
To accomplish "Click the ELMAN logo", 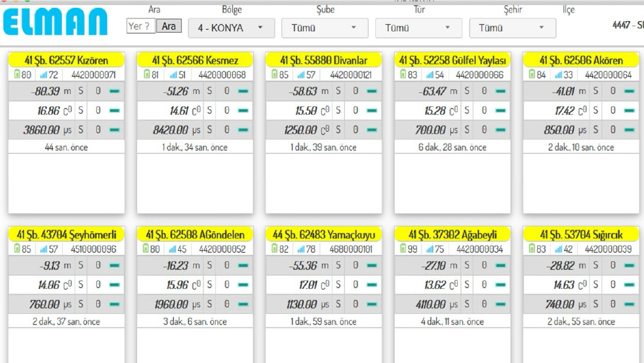I will click(55, 22).
